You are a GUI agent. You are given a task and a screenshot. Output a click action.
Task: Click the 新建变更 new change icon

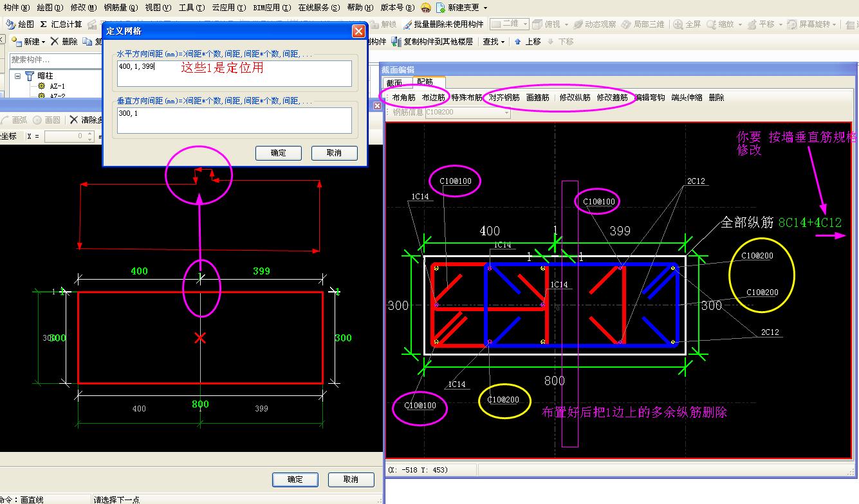(441, 8)
